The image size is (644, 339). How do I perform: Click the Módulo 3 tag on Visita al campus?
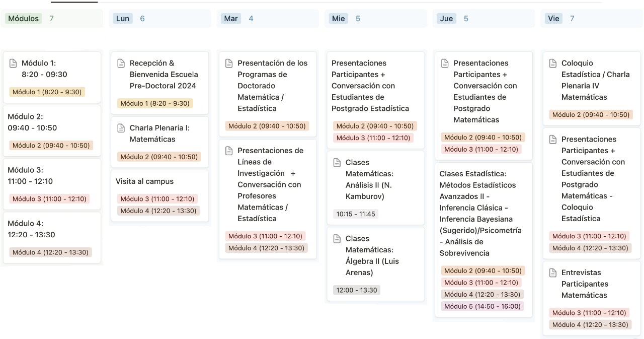pos(157,199)
